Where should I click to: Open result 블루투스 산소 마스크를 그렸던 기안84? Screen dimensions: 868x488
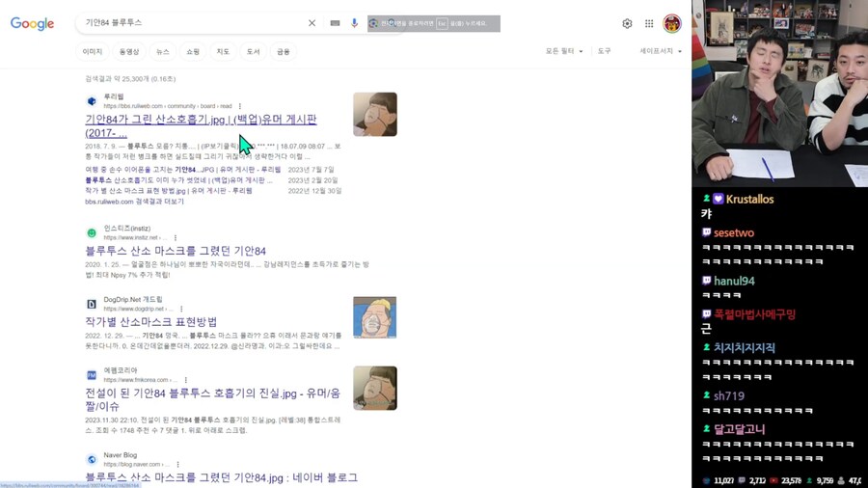pos(176,251)
